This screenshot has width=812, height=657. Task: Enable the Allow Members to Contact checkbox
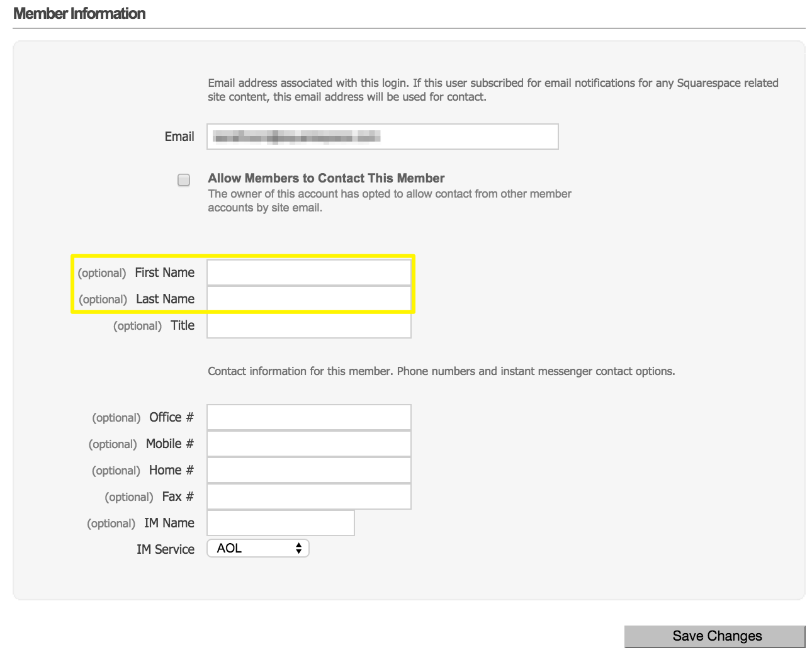pos(184,180)
